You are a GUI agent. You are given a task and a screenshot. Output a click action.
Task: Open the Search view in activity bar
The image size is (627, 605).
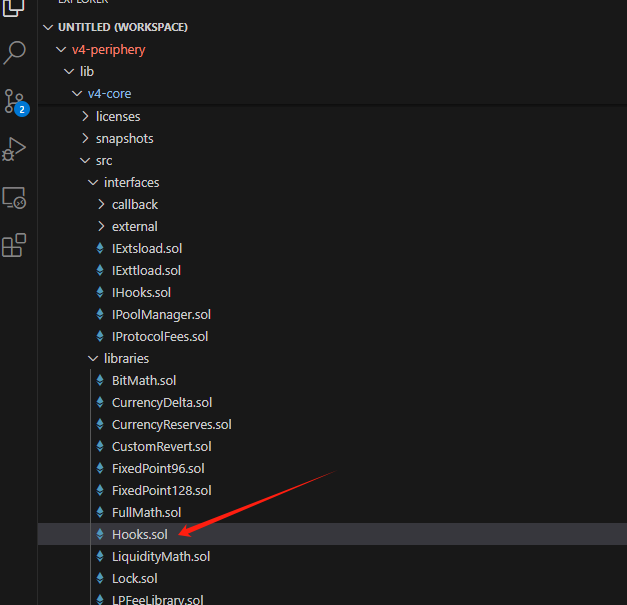(15, 52)
